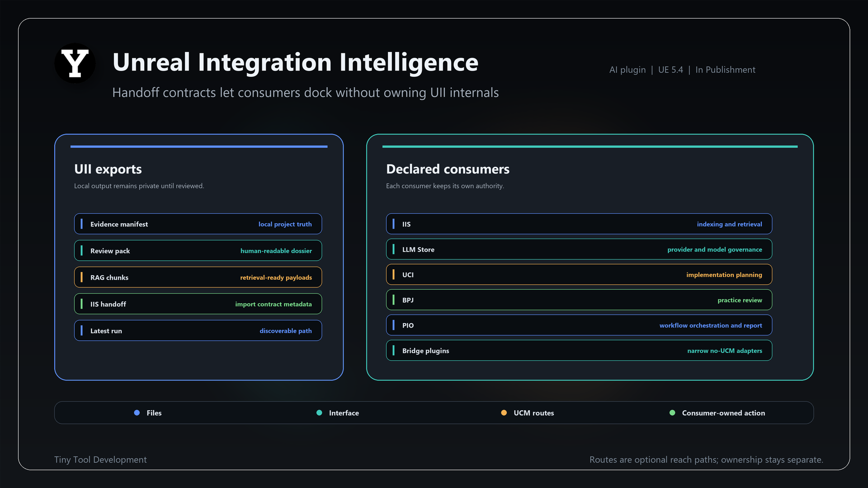
Task: Click the 'UII exports' heading
Action: [x=108, y=169]
